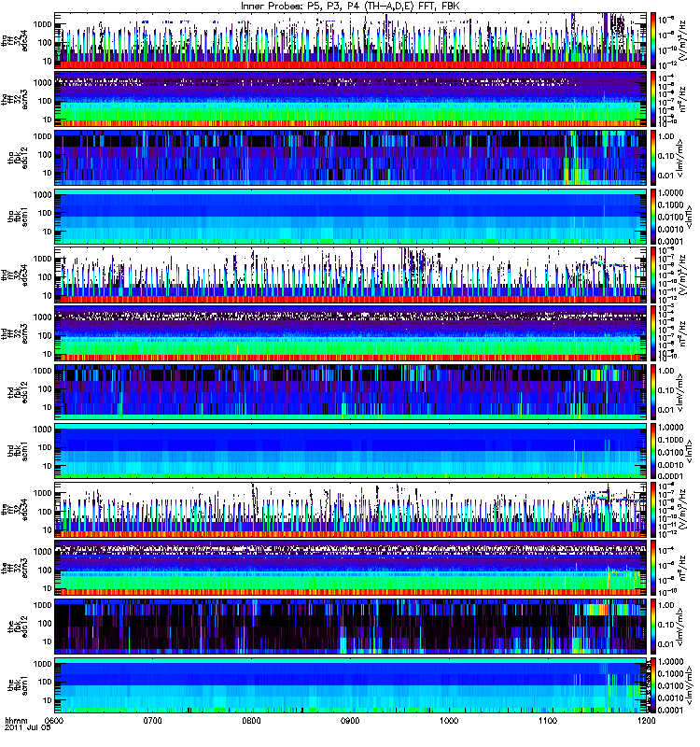Click the 'hhmm' axis label
Screen dimensions: 700x747
[16, 720]
